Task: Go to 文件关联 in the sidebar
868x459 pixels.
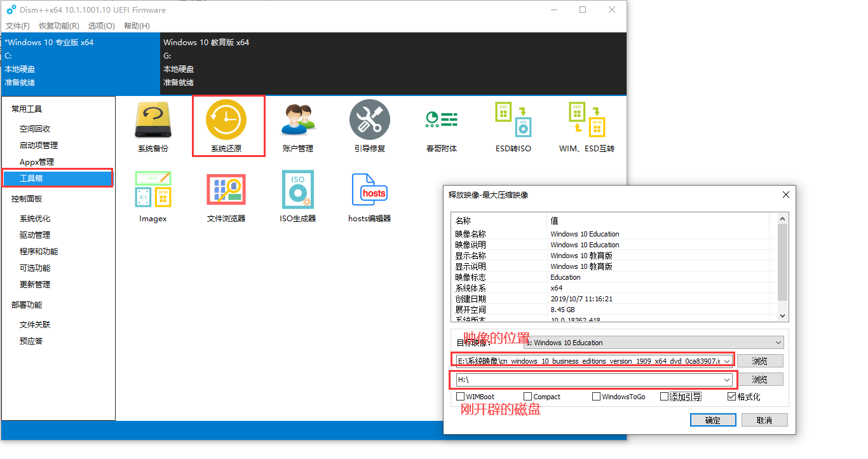Action: 35,324
